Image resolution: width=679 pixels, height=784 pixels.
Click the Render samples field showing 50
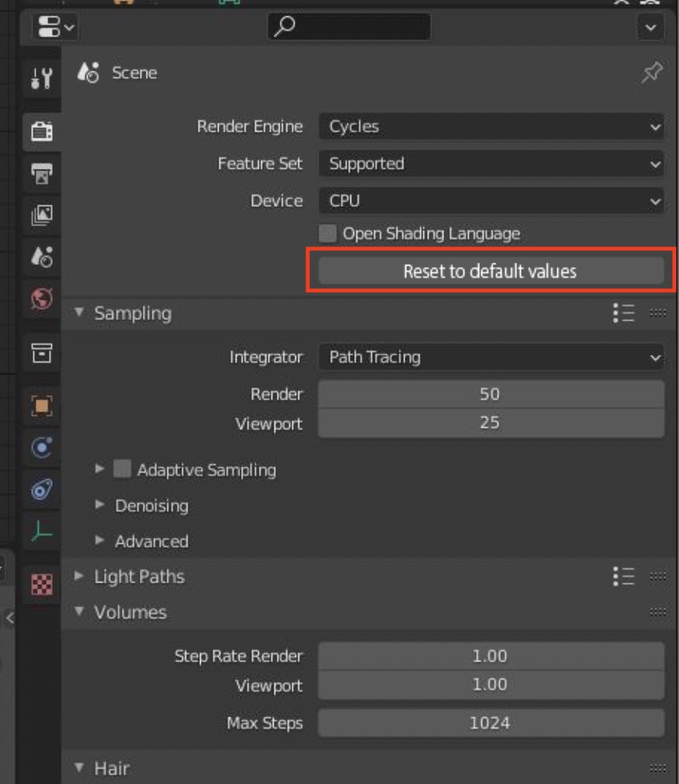pyautogui.click(x=491, y=394)
